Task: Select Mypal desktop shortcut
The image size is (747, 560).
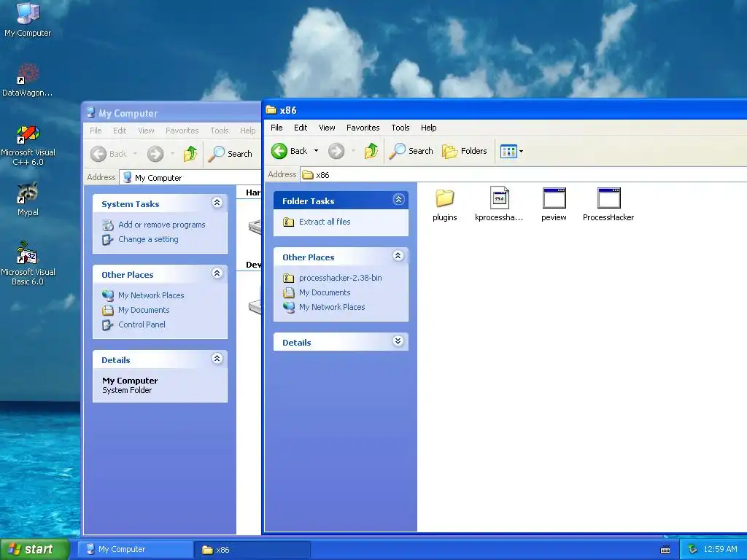Action: click(x=28, y=200)
